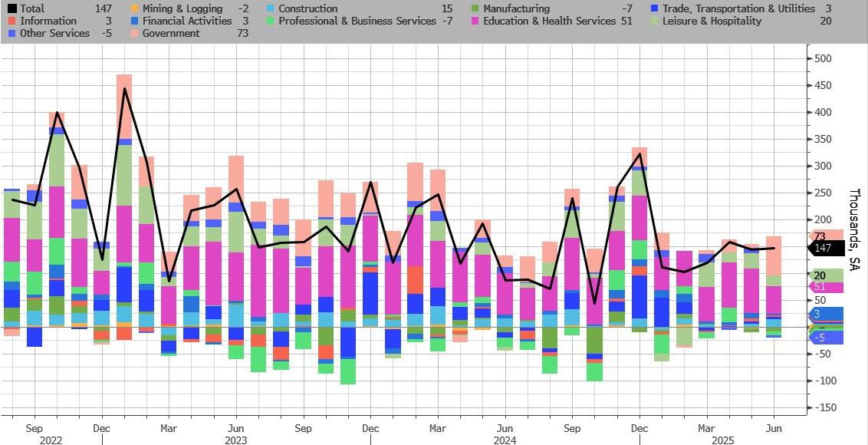This screenshot has height=445, width=868.
Task: Toggle Leisure & Hospitality legend entry
Action: (712, 21)
